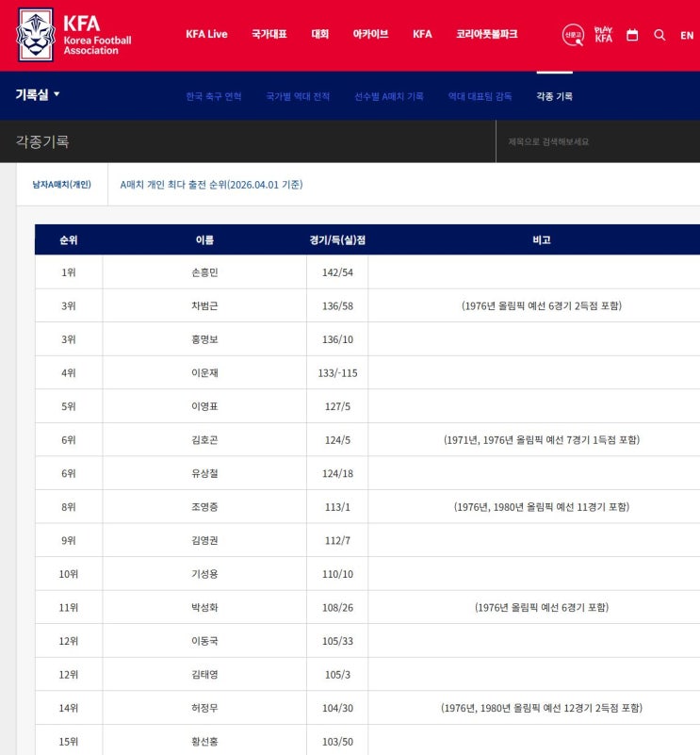The width and height of the screenshot is (700, 755).
Task: Open the KFA Live menu
Action: (x=206, y=34)
